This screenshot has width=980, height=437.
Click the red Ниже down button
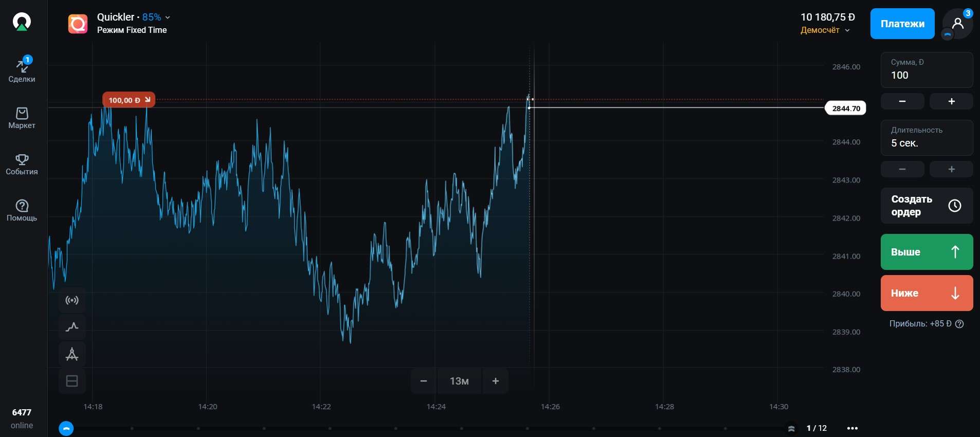click(927, 293)
